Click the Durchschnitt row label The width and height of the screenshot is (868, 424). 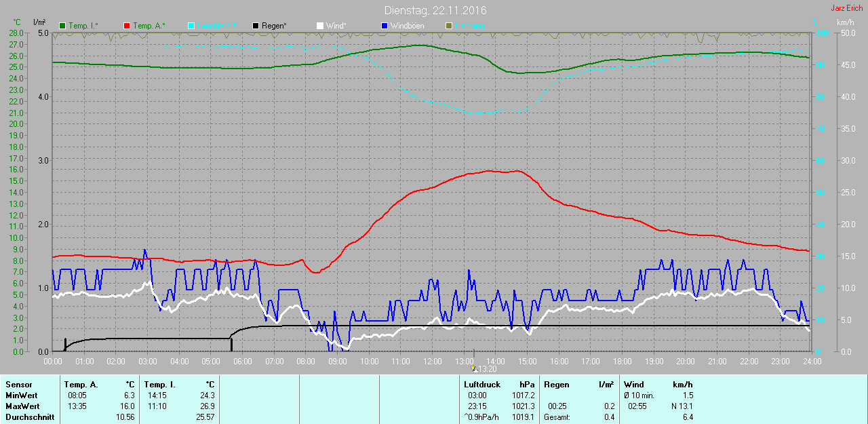click(30, 417)
